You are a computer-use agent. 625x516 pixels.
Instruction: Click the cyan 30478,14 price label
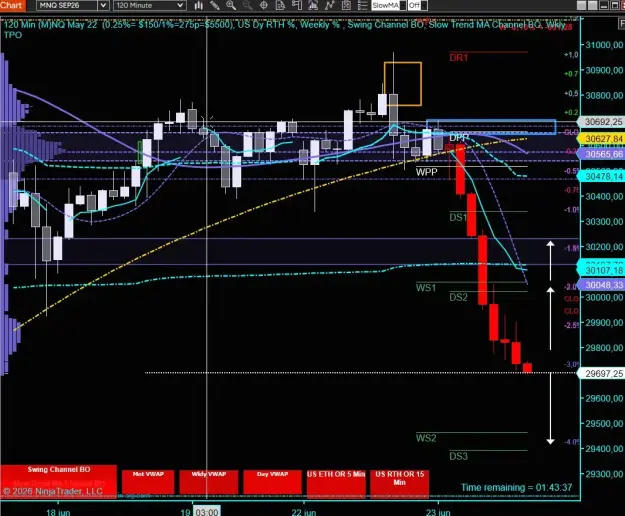pyautogui.click(x=601, y=176)
